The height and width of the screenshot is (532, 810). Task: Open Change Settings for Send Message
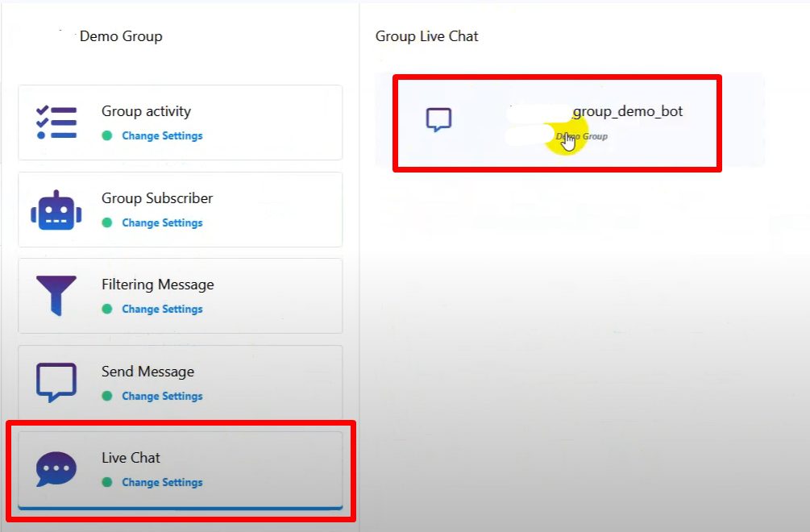162,396
